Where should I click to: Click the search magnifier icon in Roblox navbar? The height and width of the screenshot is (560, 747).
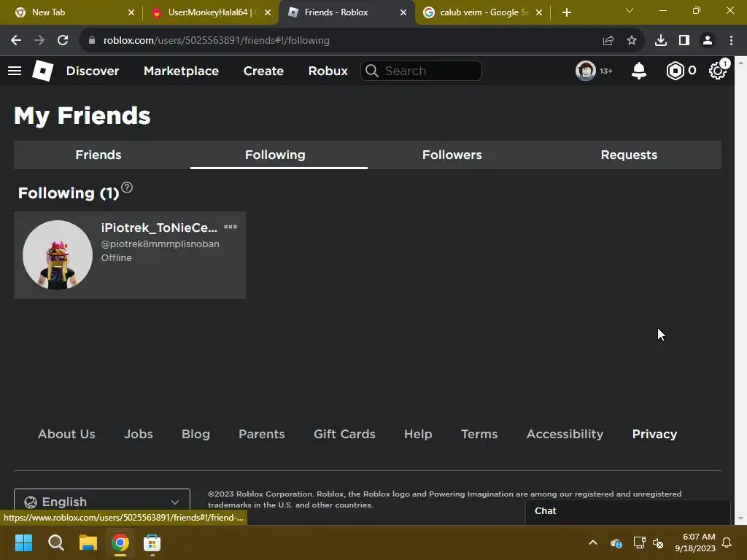tap(372, 71)
